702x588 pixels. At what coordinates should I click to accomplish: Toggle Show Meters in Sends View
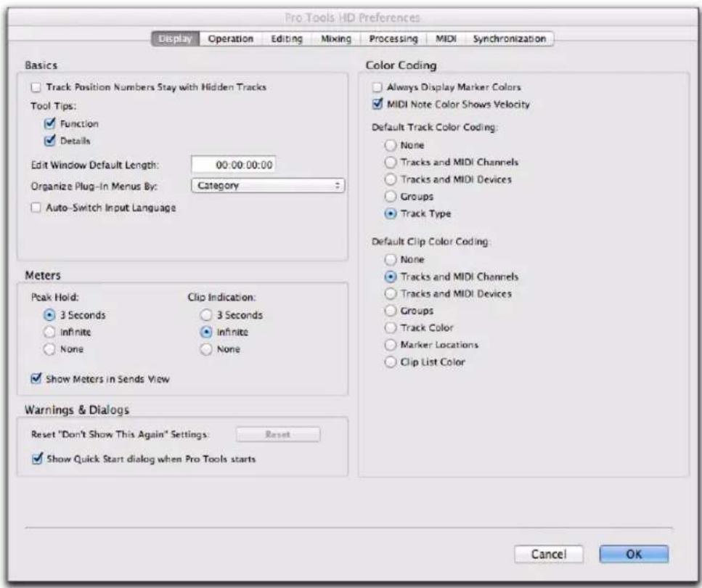(36, 378)
